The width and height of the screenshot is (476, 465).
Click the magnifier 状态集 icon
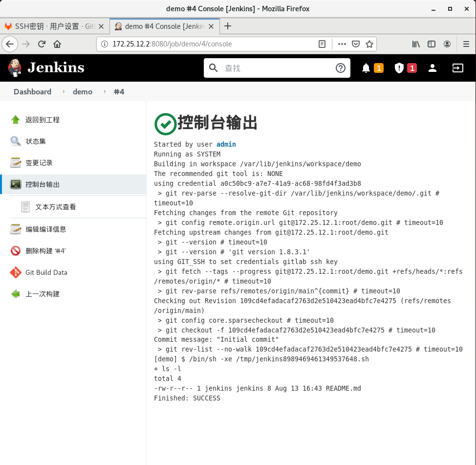16,141
